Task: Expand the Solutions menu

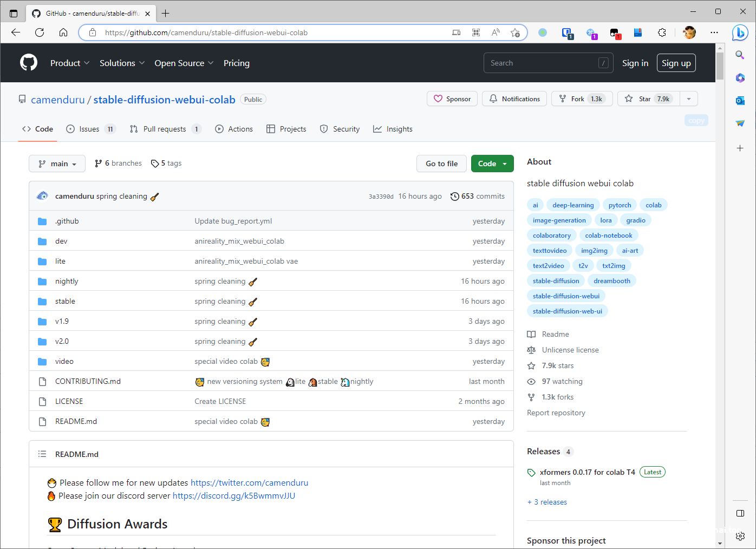Action: [x=122, y=63]
